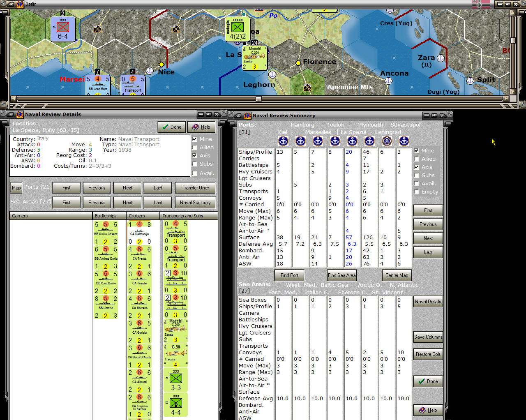This screenshot has width=526, height=420.
Task: Open Help in the Naval Review Summary window
Action: click(428, 410)
